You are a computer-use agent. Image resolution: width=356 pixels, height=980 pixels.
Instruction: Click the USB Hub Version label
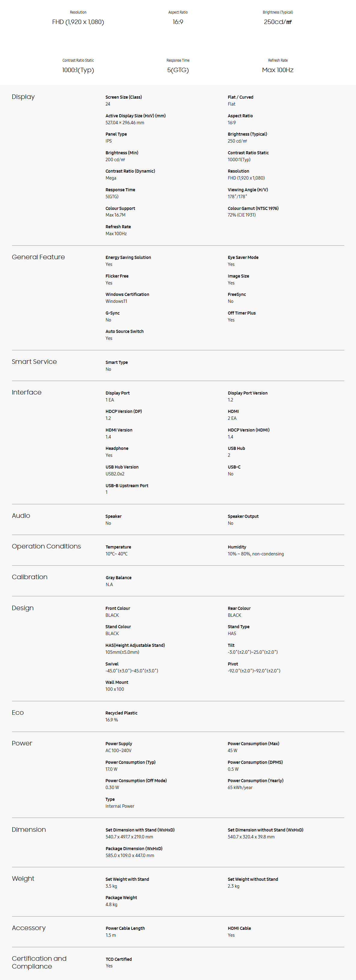click(x=122, y=467)
